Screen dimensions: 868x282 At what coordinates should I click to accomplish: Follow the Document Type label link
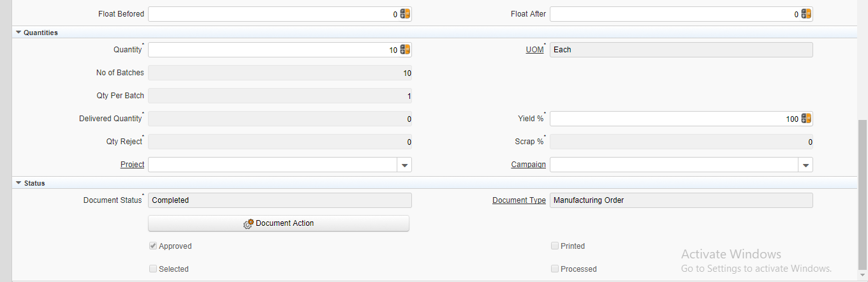(x=519, y=200)
